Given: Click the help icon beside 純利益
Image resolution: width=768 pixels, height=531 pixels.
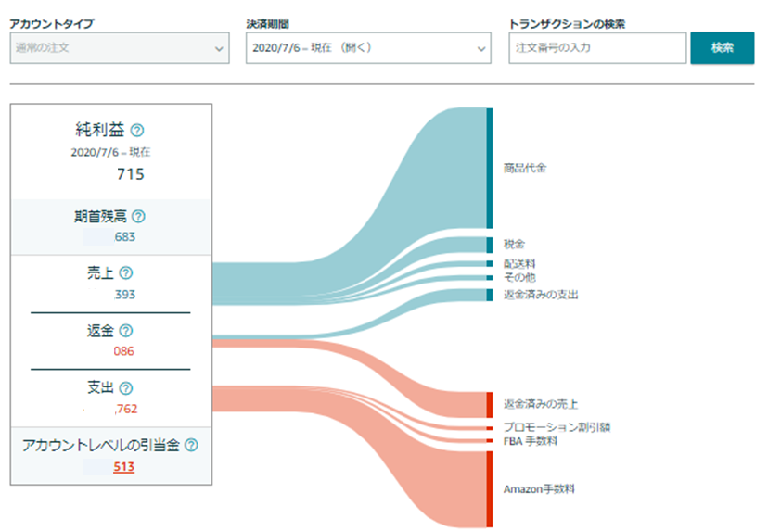Looking at the screenshot, I should 138,130.
